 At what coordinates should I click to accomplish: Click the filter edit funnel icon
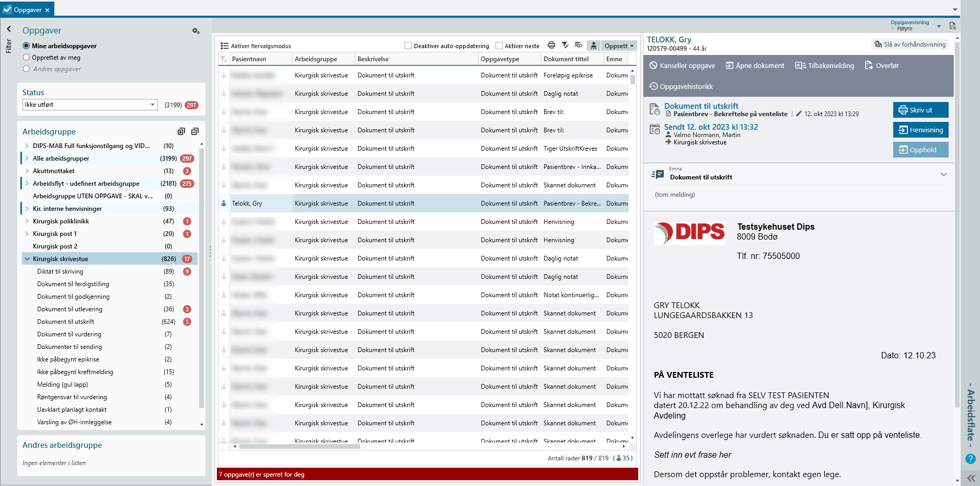(565, 46)
